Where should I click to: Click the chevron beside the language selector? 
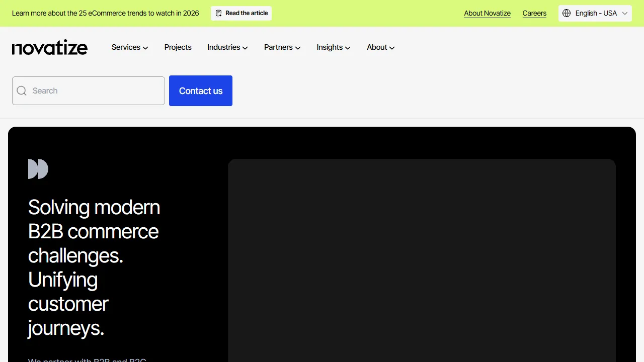click(x=625, y=13)
